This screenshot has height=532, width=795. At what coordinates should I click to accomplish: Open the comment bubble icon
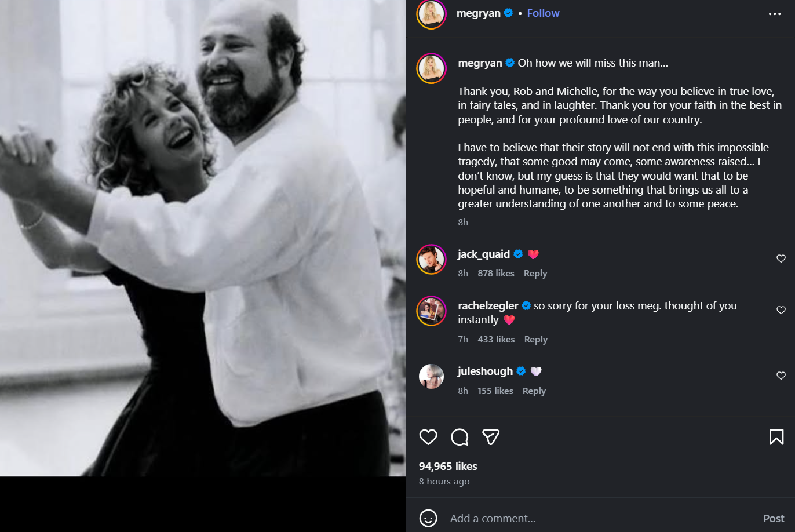point(460,437)
